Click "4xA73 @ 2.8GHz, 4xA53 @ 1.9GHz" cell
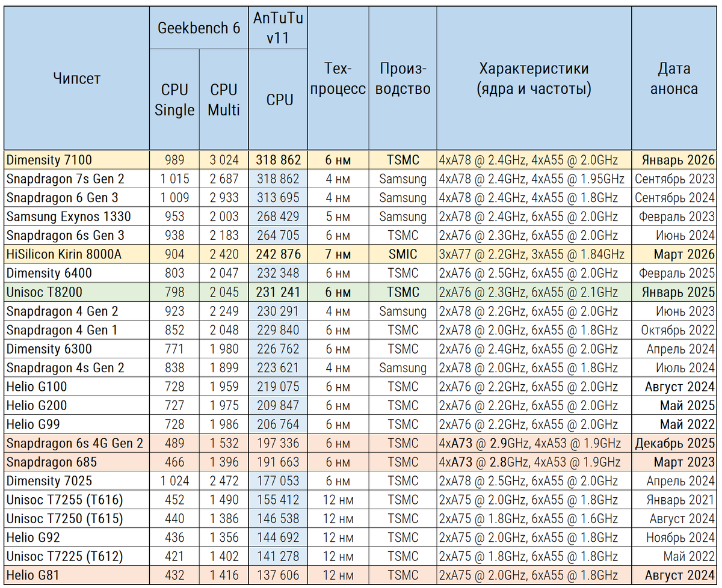The height and width of the screenshot is (588, 722). click(x=534, y=462)
